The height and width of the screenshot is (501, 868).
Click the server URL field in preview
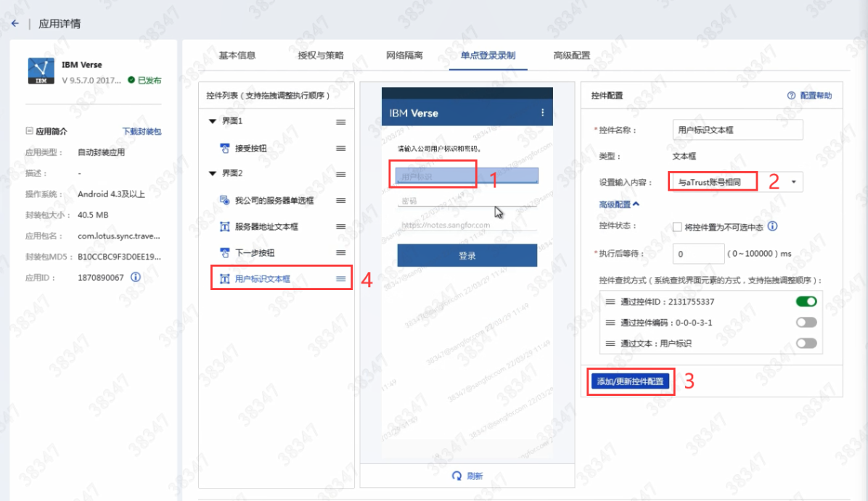click(467, 225)
